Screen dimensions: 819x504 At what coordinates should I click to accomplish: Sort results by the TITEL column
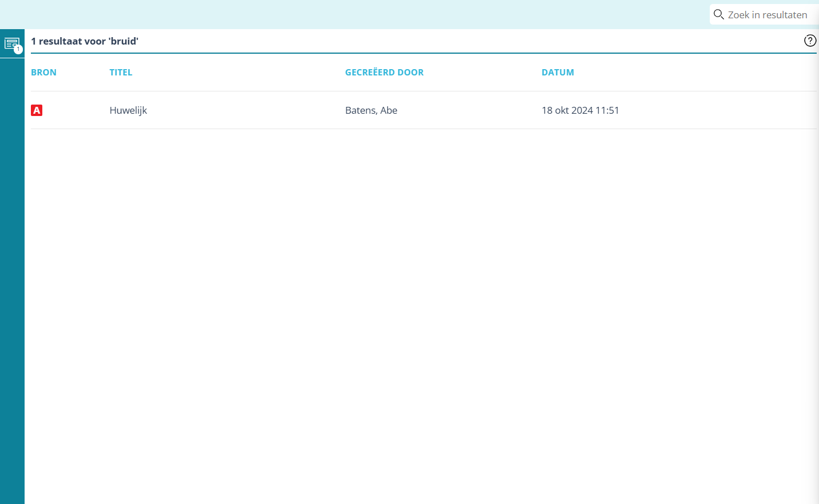121,73
